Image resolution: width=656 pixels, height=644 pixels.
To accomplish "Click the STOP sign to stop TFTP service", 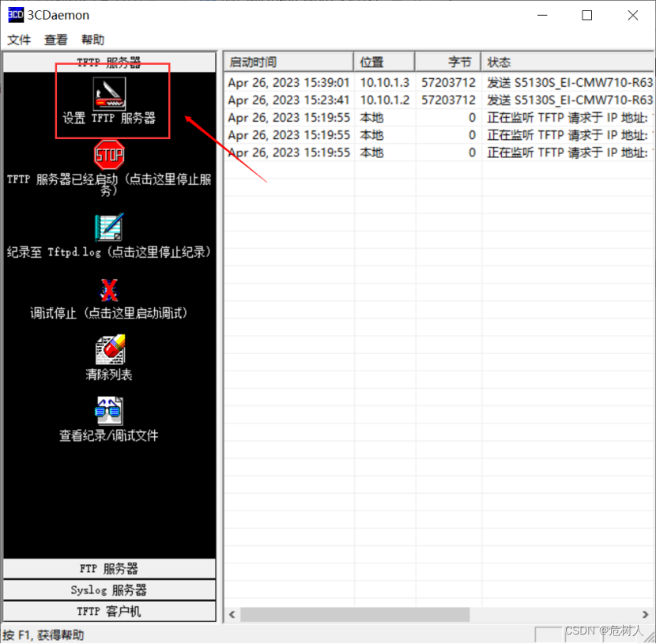I will coord(109,155).
